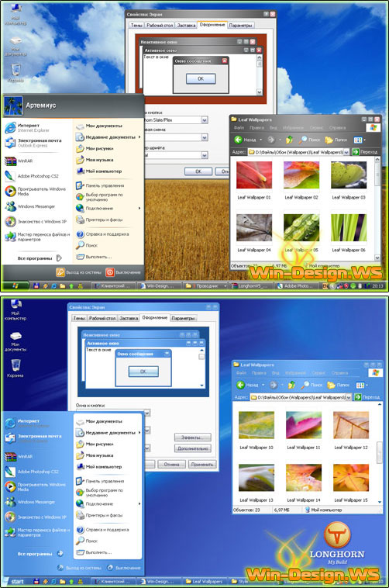Click the blue start button on taskbar

click(x=14, y=582)
